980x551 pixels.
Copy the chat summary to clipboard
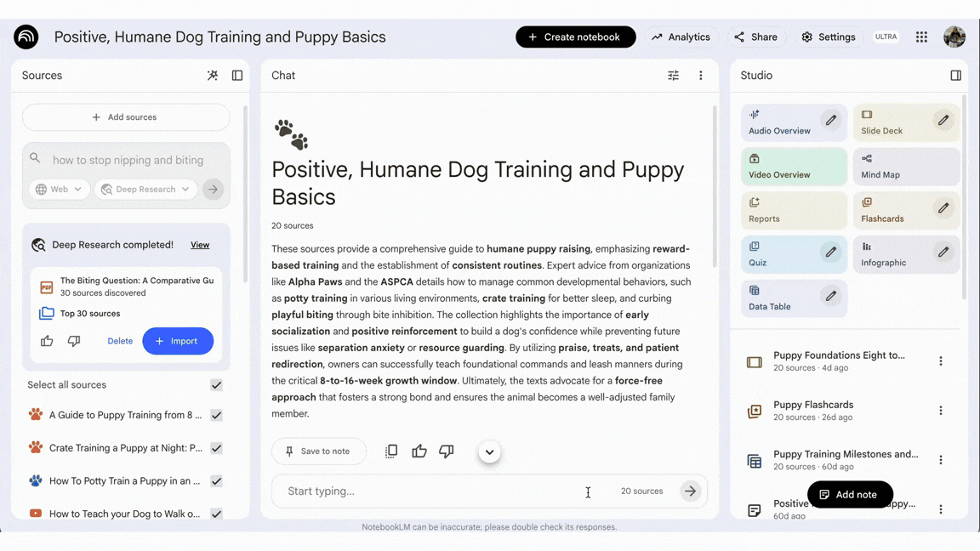[391, 452]
